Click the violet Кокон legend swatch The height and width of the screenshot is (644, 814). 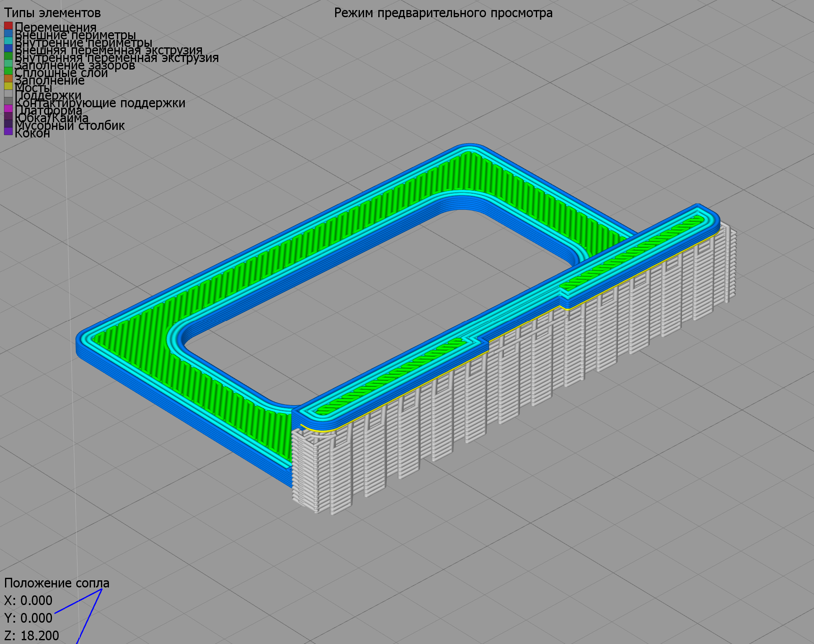coord(8,132)
